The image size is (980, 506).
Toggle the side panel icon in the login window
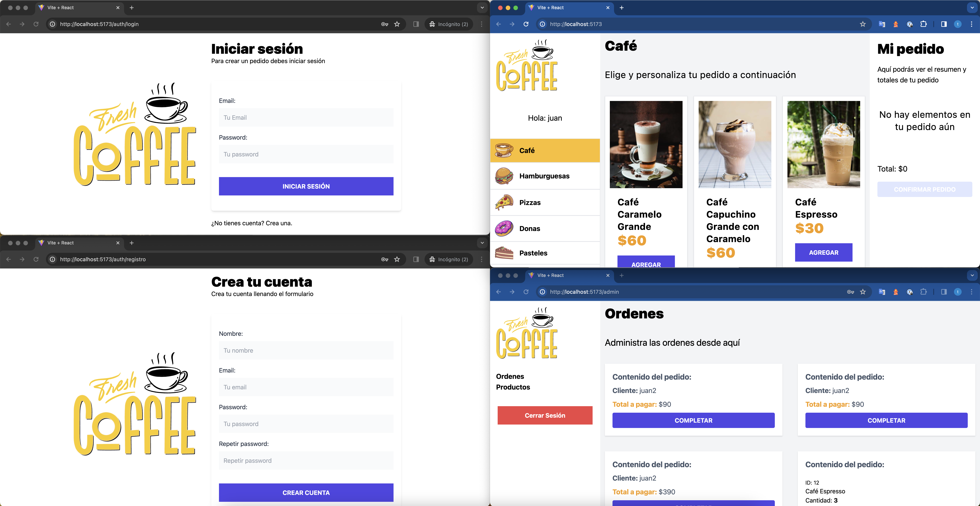pyautogui.click(x=416, y=24)
